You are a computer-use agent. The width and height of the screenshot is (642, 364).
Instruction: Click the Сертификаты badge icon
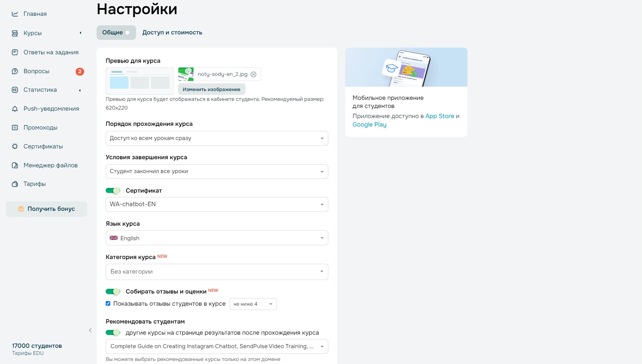click(15, 146)
